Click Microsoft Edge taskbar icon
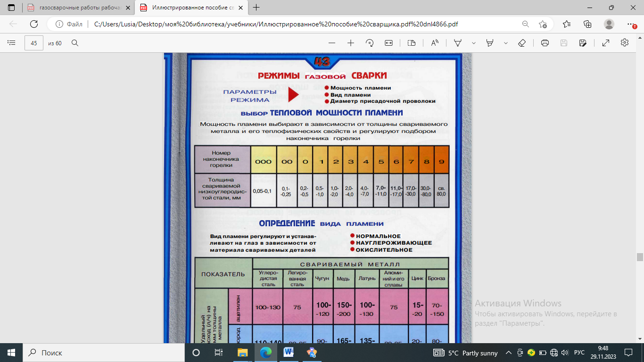 [265, 353]
